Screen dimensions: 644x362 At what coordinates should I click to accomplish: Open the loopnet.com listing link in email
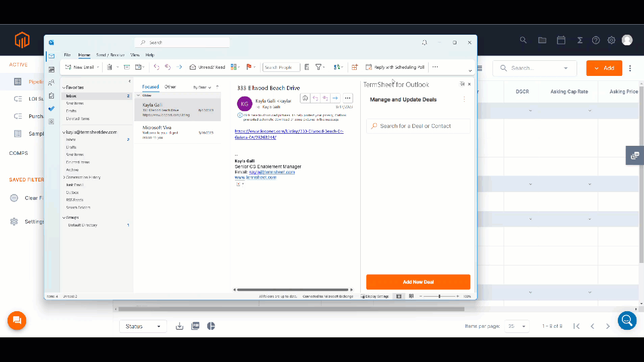(289, 134)
